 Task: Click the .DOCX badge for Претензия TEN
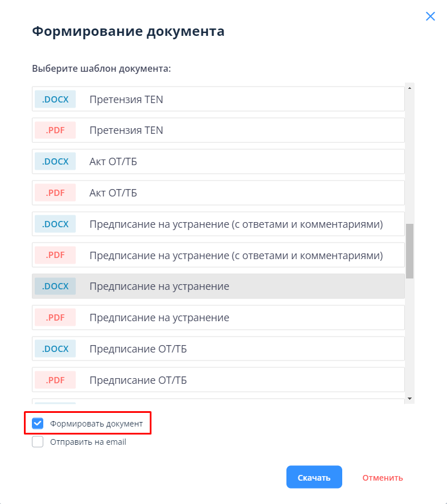pyautogui.click(x=55, y=99)
